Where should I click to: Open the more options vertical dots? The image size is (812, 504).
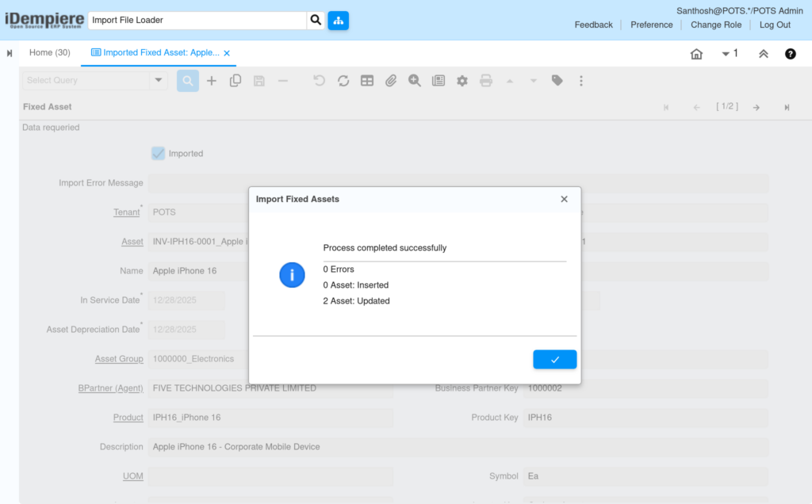pos(581,81)
